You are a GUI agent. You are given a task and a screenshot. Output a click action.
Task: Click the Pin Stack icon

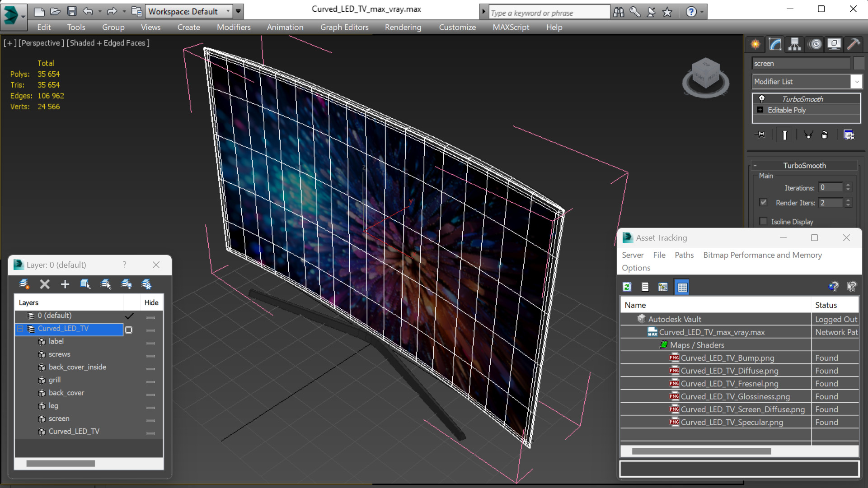pos(760,135)
